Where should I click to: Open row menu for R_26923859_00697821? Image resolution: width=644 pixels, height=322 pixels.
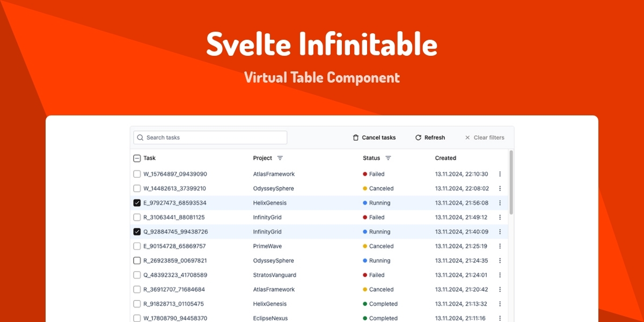pos(500,261)
